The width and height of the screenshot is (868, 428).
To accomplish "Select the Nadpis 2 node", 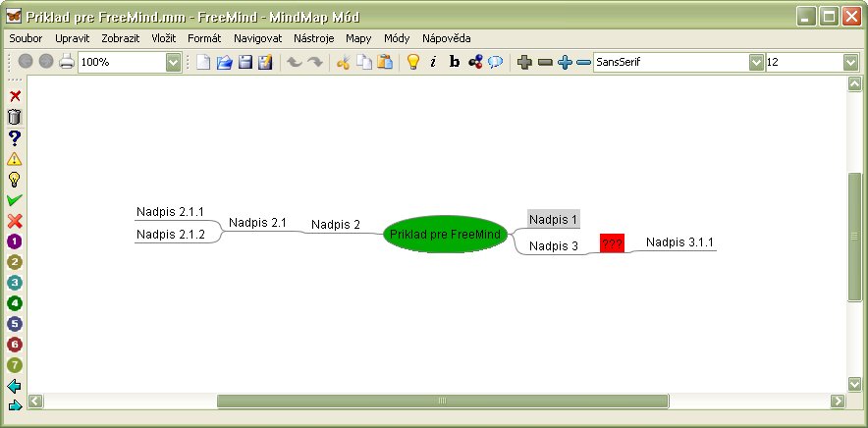I will pos(336,224).
